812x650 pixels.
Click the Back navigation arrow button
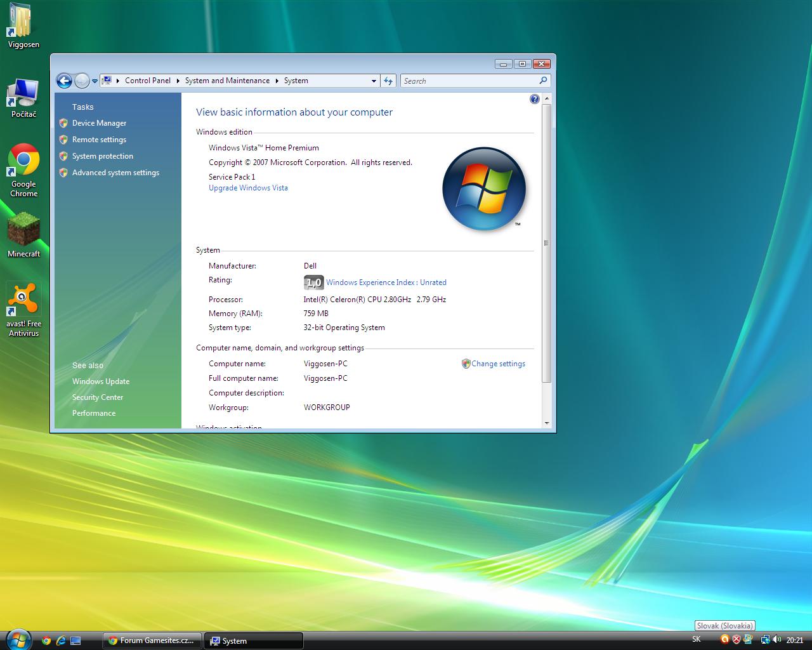tap(64, 81)
